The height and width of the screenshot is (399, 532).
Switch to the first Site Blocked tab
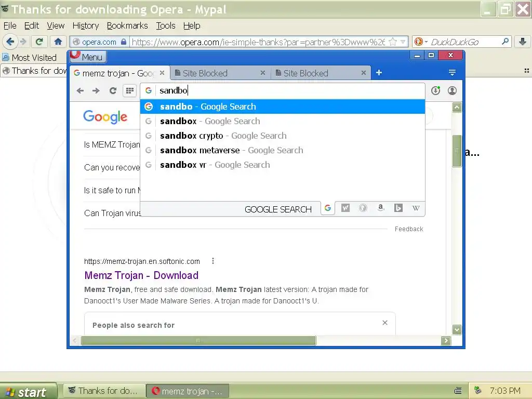pyautogui.click(x=220, y=73)
